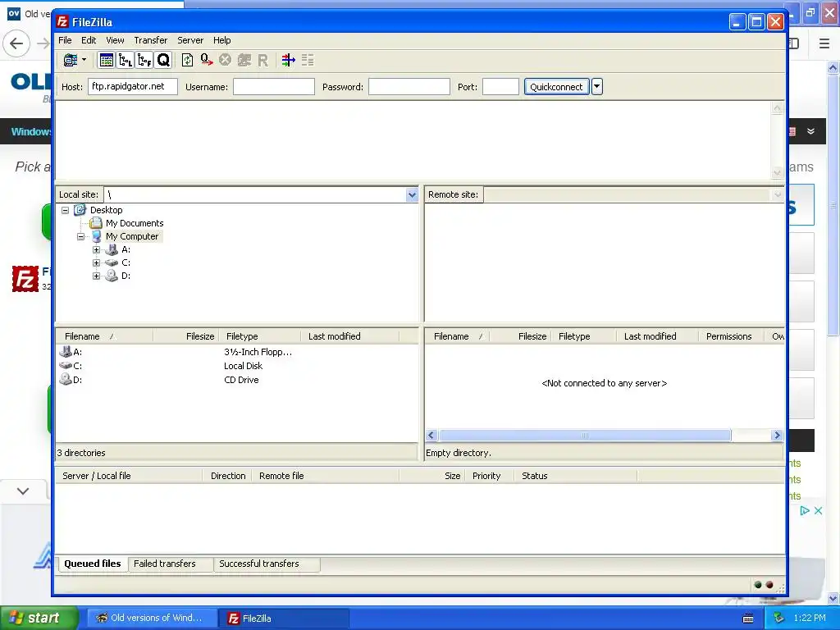
Task: Click the Server / Local file queue header
Action: tap(129, 476)
